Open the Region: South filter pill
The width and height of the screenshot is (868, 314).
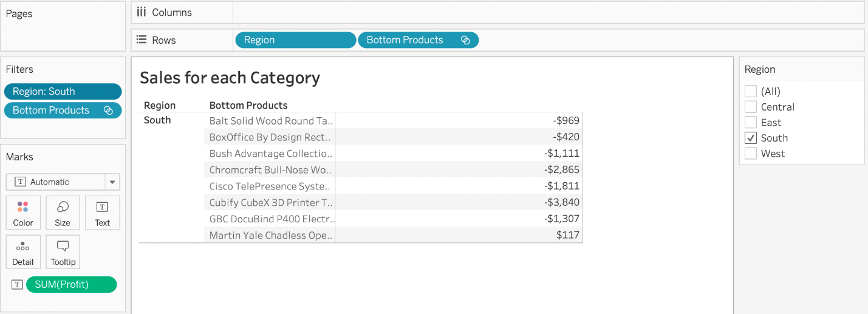[63, 92]
